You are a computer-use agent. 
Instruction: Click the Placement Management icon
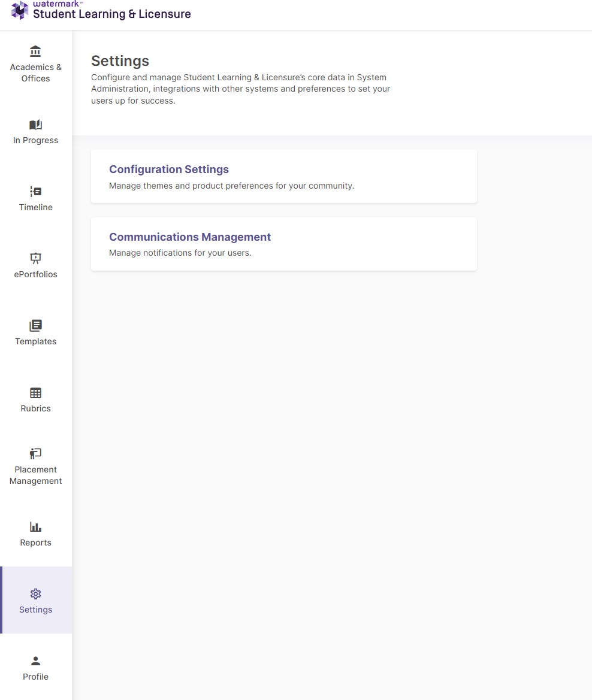tap(35, 453)
